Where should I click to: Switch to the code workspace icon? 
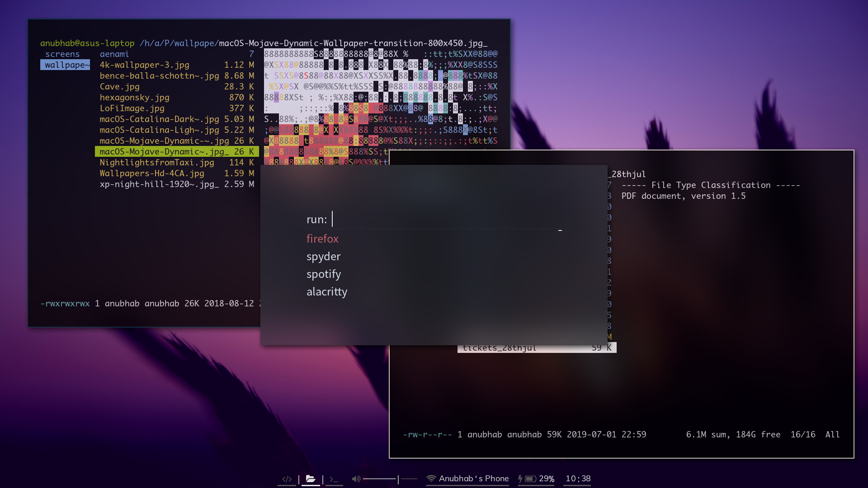(287, 479)
